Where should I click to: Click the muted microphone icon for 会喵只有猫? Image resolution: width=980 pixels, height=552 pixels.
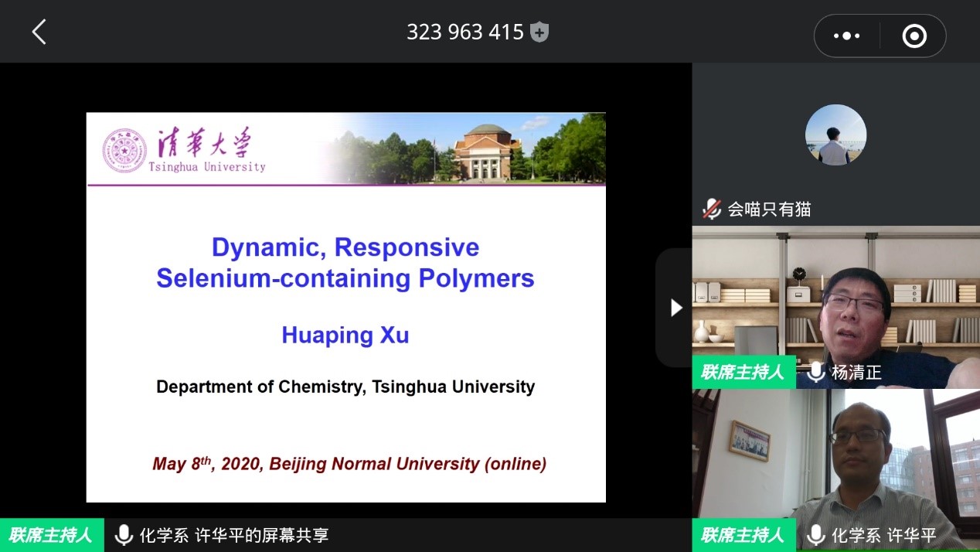click(711, 209)
